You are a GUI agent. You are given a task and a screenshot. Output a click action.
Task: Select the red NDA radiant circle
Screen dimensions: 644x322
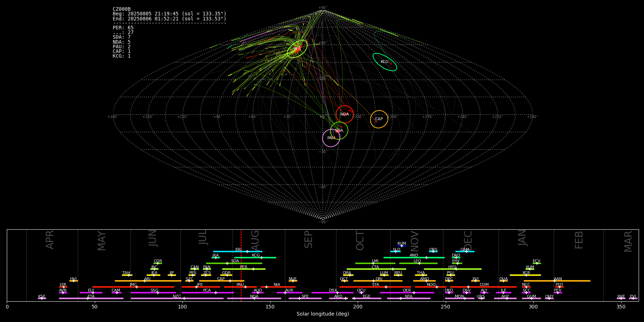[345, 114]
